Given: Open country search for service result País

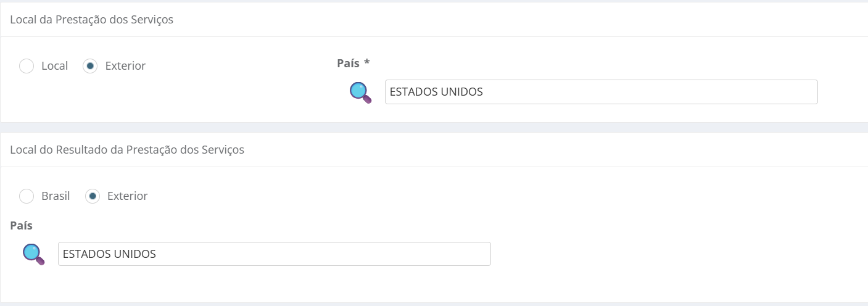Looking at the screenshot, I should tap(33, 254).
